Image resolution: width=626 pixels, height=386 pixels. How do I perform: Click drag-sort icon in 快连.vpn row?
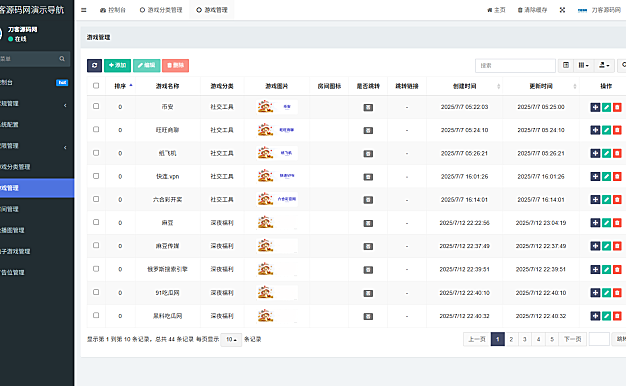[595, 176]
